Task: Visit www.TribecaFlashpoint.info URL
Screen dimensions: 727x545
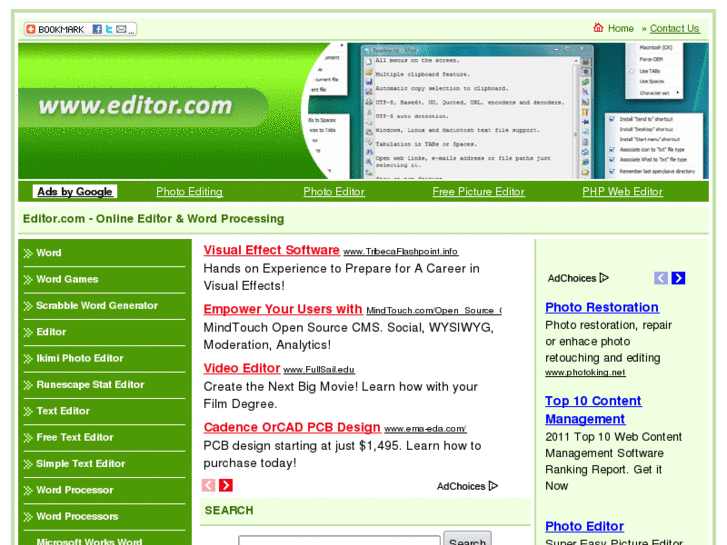Action: pyautogui.click(x=401, y=251)
